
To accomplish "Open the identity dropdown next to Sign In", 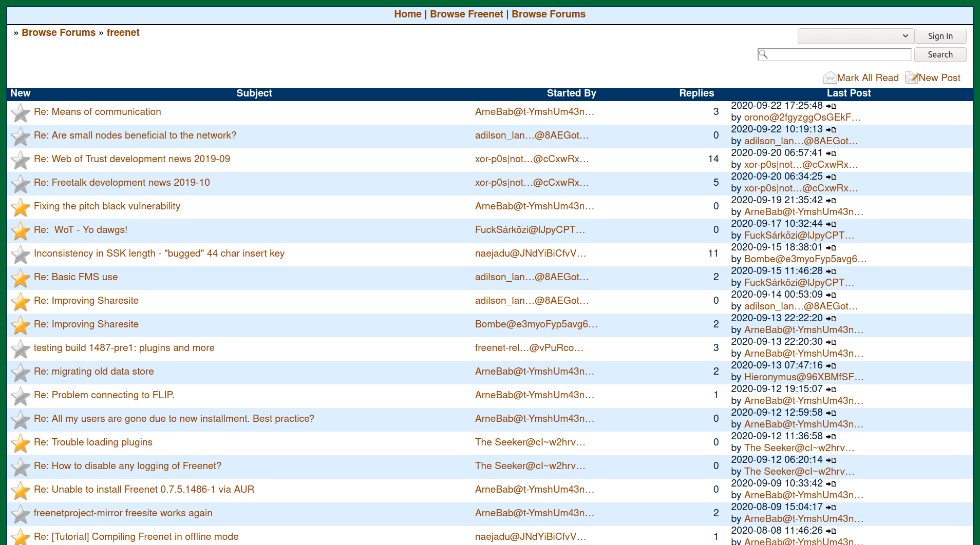I will 856,36.
